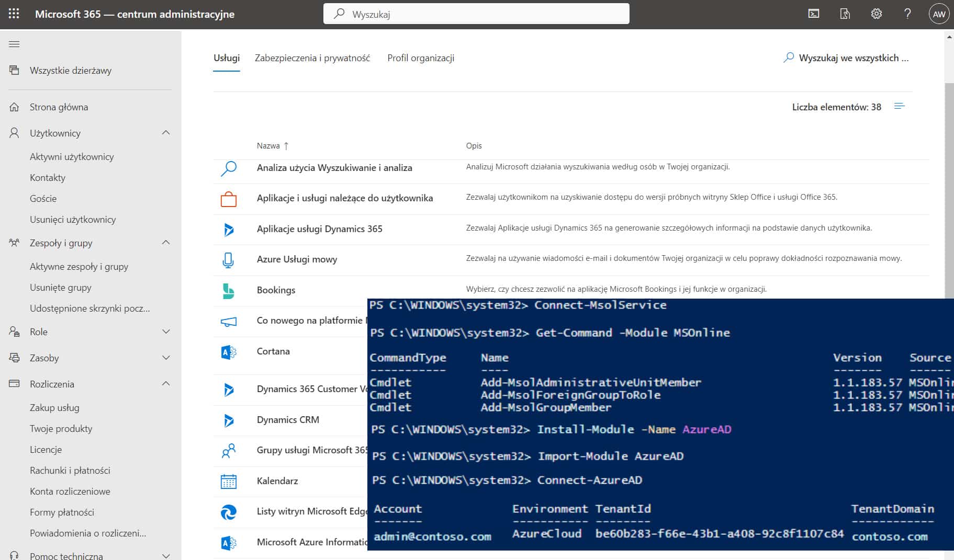The height and width of the screenshot is (560, 954).
Task: Collapse the Użytkownicy section chevron
Action: [x=166, y=133]
